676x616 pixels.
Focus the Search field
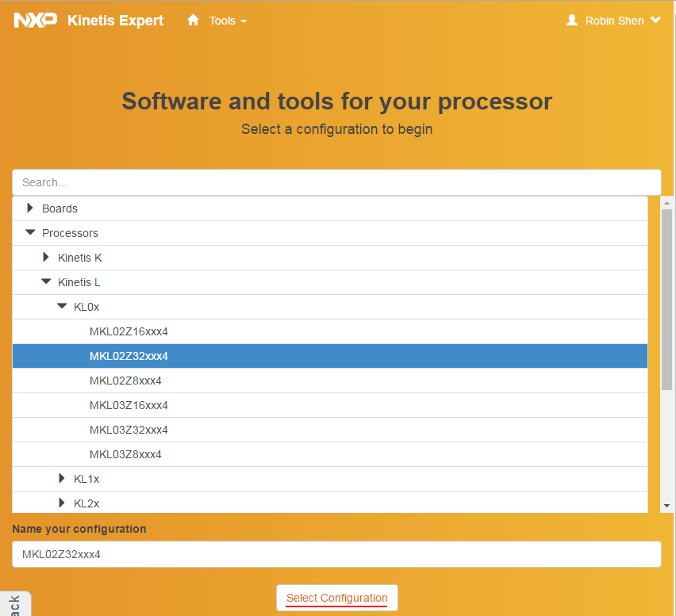[336, 182]
